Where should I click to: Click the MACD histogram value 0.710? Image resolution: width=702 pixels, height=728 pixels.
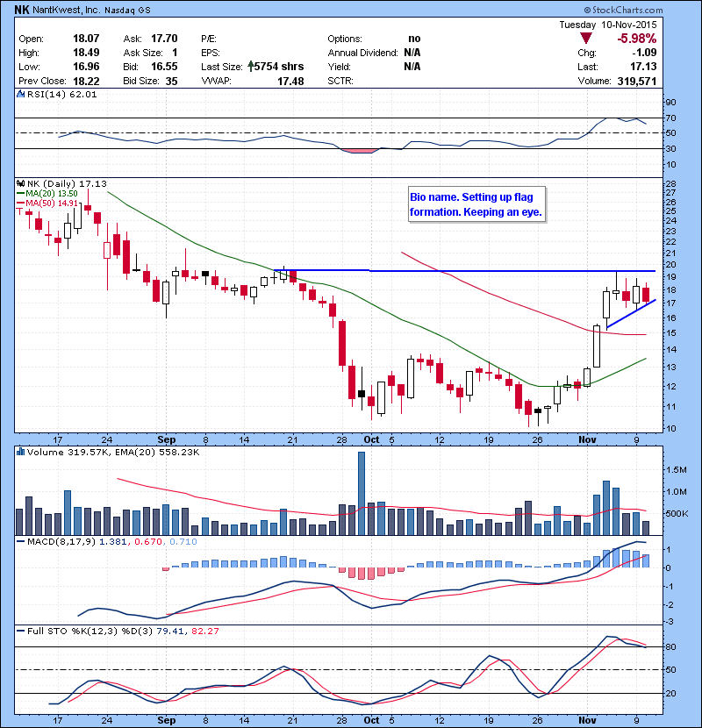point(183,541)
